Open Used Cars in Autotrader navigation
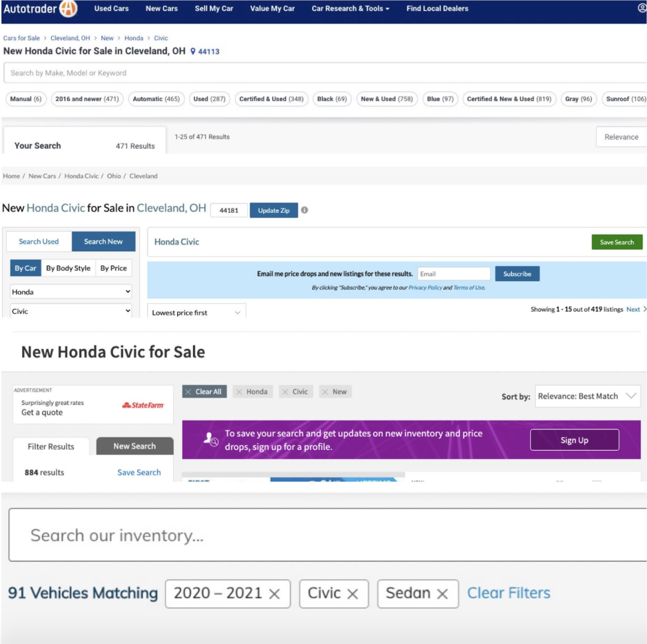Image resolution: width=647 pixels, height=644 pixels. (x=112, y=9)
